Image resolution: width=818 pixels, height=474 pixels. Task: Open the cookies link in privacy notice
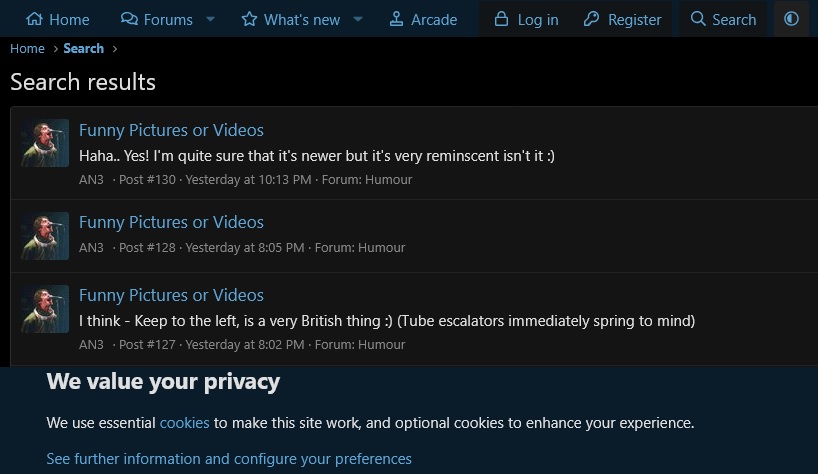184,422
